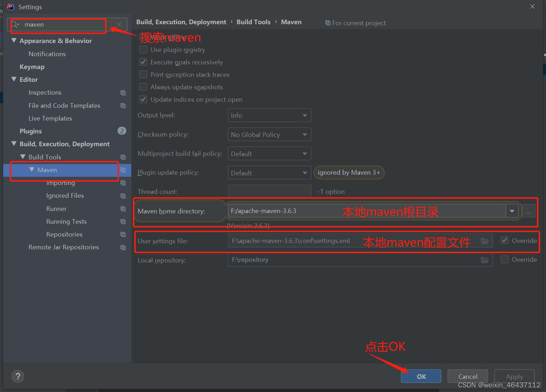Collapse the Build Tools tree node
This screenshot has width=546, height=392.
pos(23,157)
